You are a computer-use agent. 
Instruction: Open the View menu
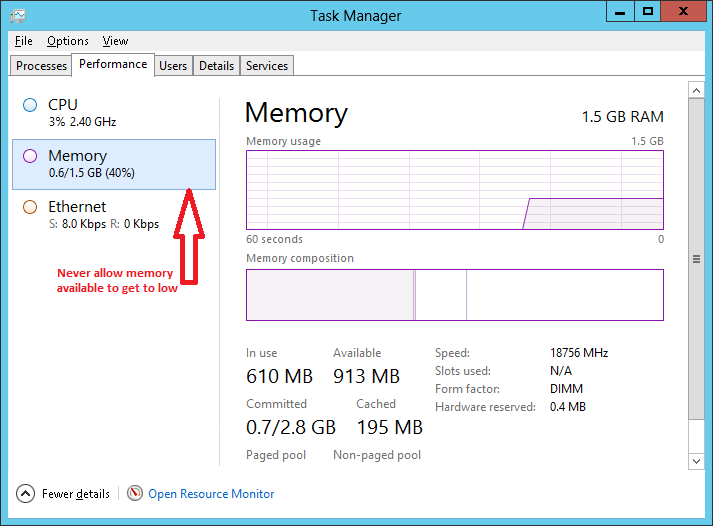click(x=115, y=41)
